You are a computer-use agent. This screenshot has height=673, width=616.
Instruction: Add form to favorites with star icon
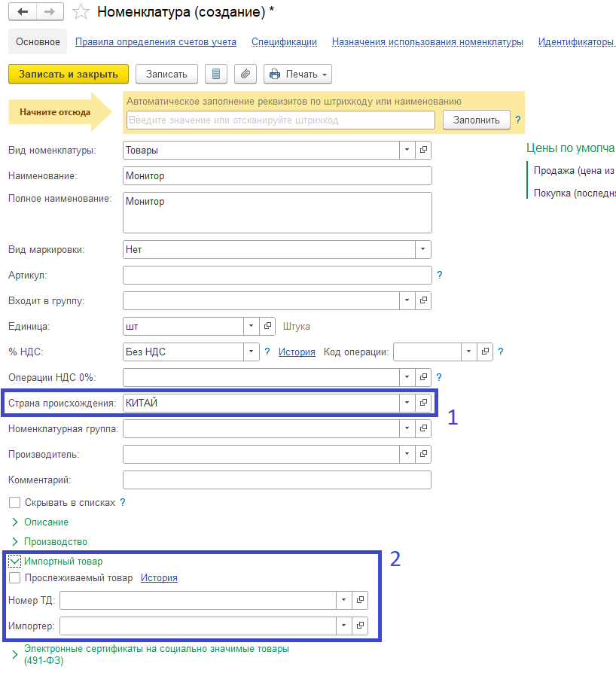pyautogui.click(x=81, y=12)
